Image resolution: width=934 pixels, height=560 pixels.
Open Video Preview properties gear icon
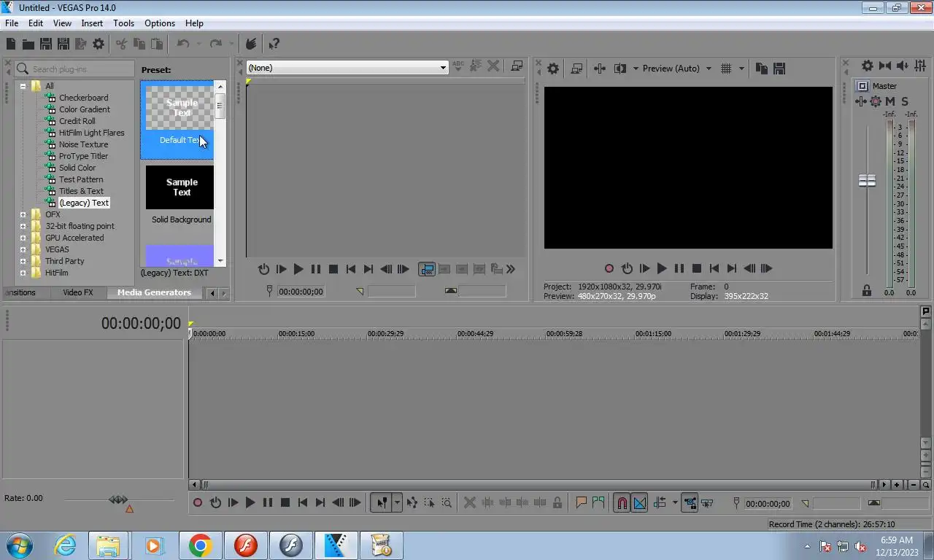coord(553,69)
